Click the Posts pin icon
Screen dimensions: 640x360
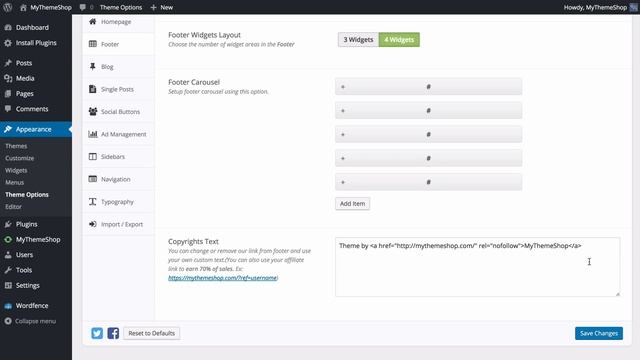pos(8,63)
